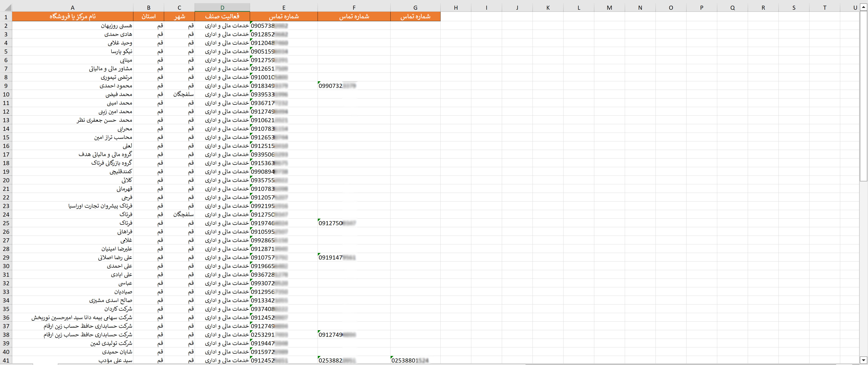Select cell 'سید علی مؤدب'
This screenshot has height=365, width=868.
[72, 360]
